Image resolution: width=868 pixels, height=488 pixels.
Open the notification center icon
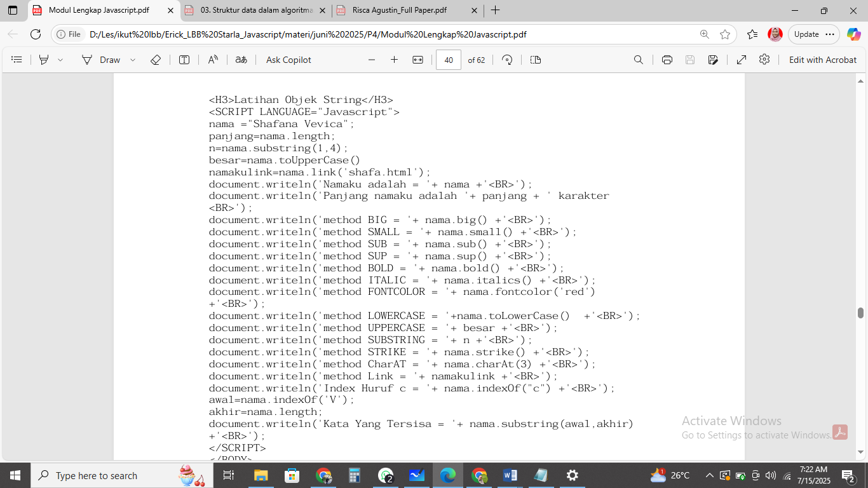848,475
